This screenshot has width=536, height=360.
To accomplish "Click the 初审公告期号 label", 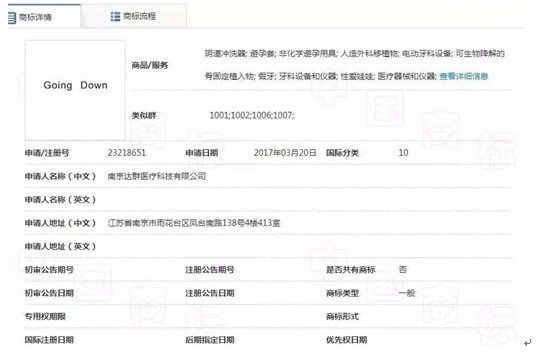I will pyautogui.click(x=49, y=270).
